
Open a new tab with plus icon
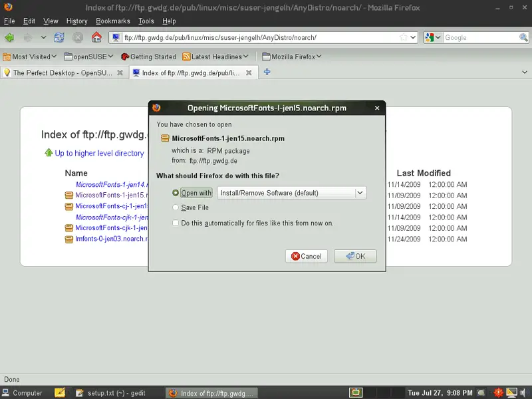[x=267, y=72]
